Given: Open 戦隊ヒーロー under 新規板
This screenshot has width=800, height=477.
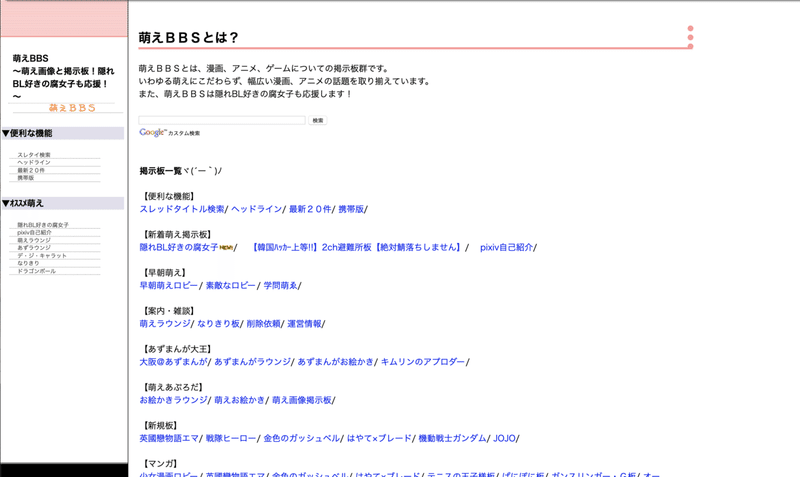Looking at the screenshot, I should [x=231, y=438].
